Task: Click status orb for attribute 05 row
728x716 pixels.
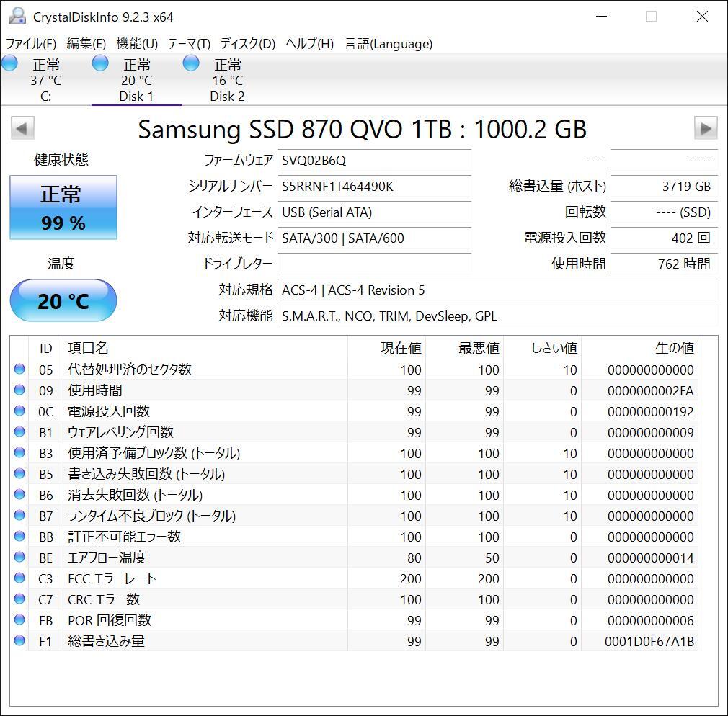Action: 19,370
